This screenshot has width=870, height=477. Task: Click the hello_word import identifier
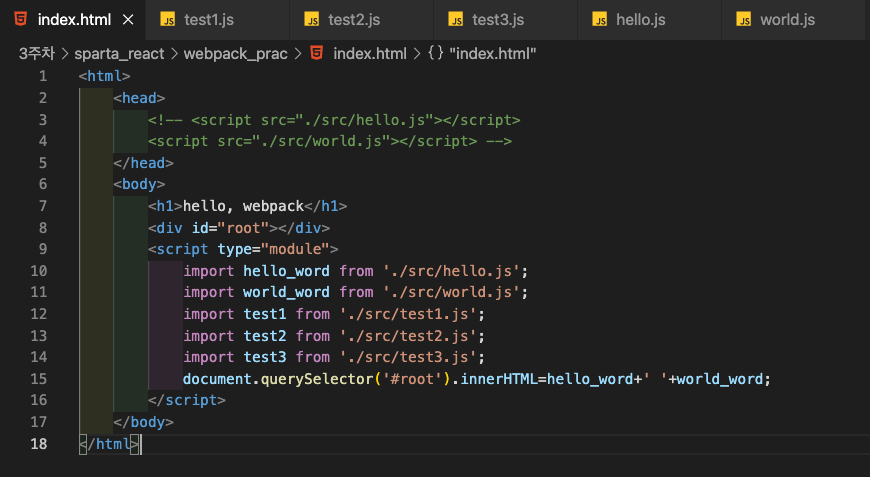coord(286,271)
